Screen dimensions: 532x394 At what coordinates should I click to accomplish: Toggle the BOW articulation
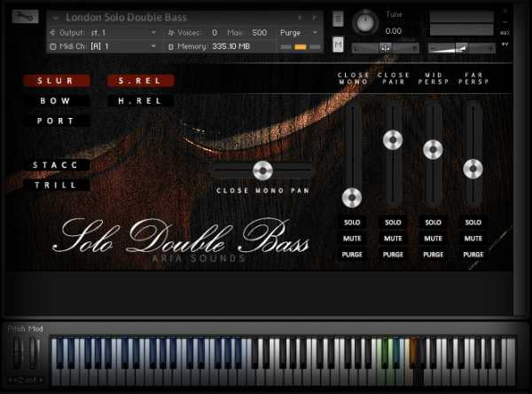[x=57, y=101]
